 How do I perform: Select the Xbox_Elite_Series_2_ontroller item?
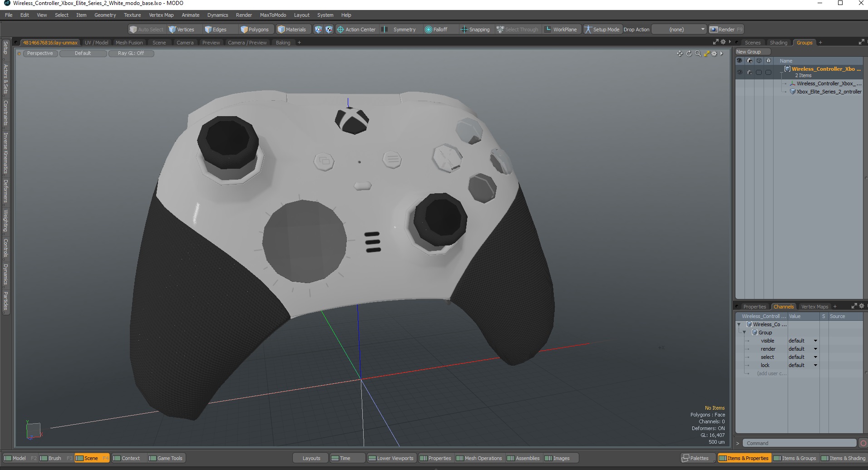click(x=829, y=92)
